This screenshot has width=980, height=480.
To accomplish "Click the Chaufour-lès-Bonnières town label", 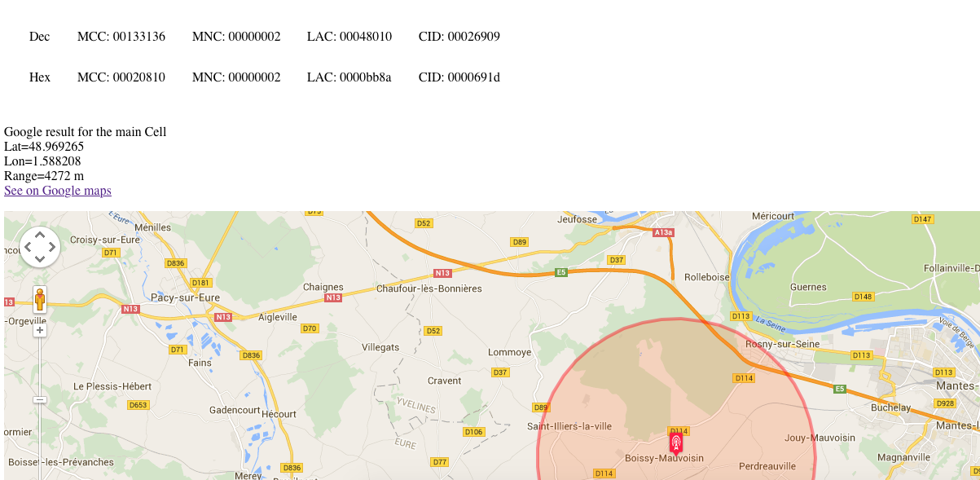I will click(x=429, y=288).
